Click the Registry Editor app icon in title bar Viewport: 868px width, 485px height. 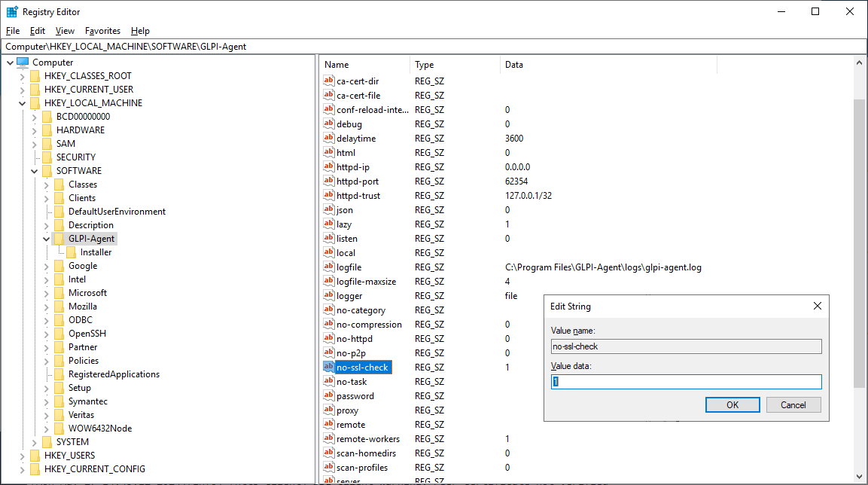tap(12, 11)
